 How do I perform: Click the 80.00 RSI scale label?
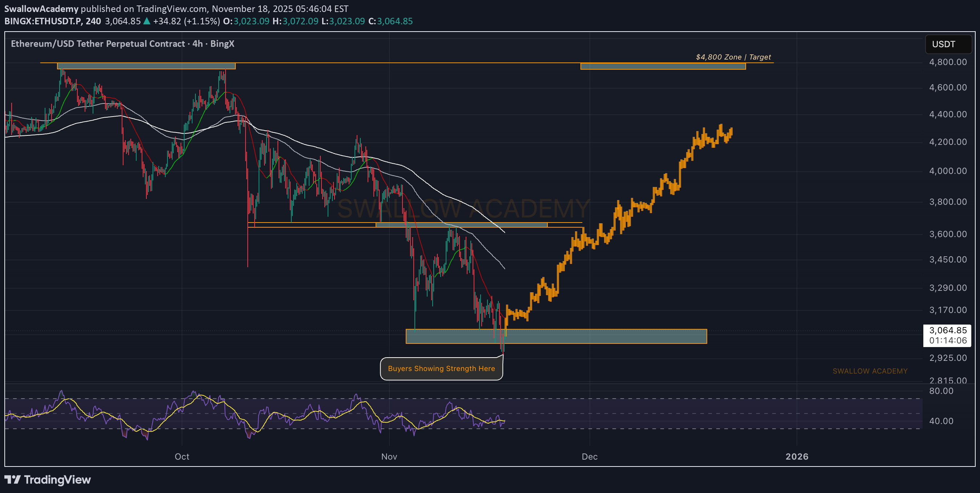click(941, 391)
